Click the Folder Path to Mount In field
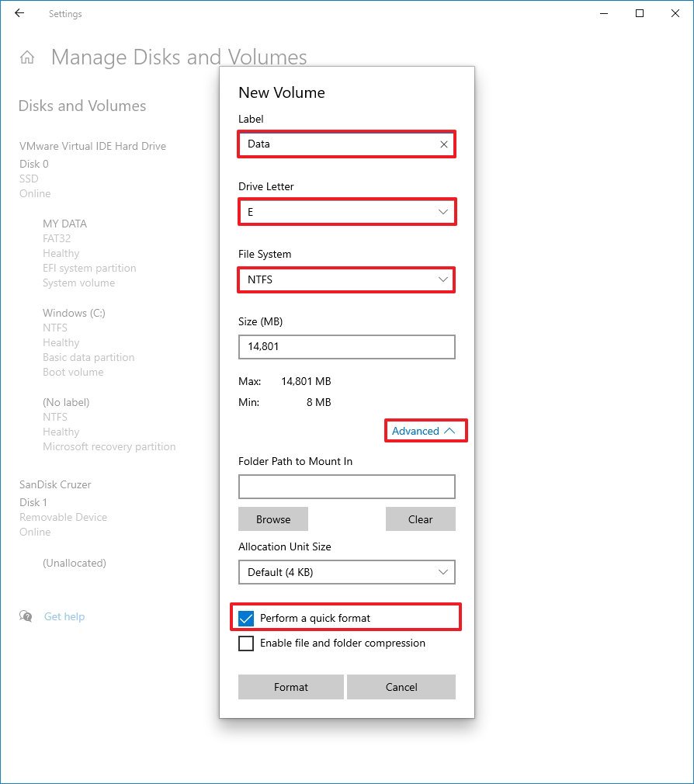Screen dimensions: 694x784 tap(346, 487)
